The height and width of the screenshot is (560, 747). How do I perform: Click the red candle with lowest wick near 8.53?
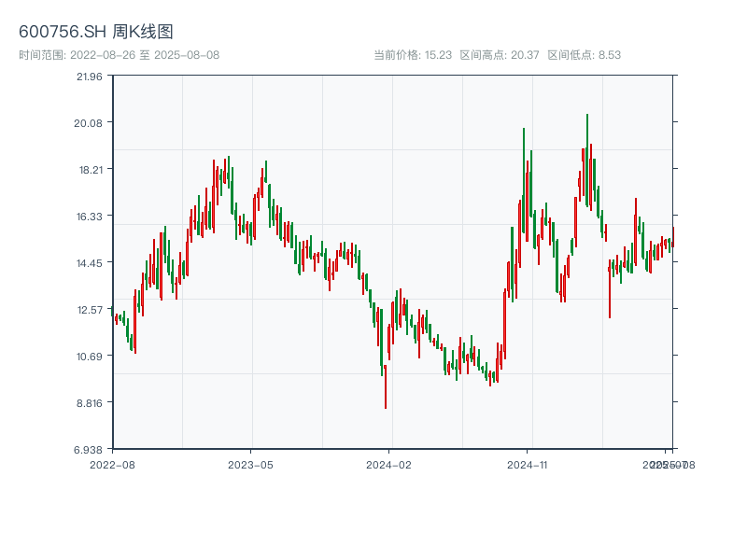click(385, 383)
